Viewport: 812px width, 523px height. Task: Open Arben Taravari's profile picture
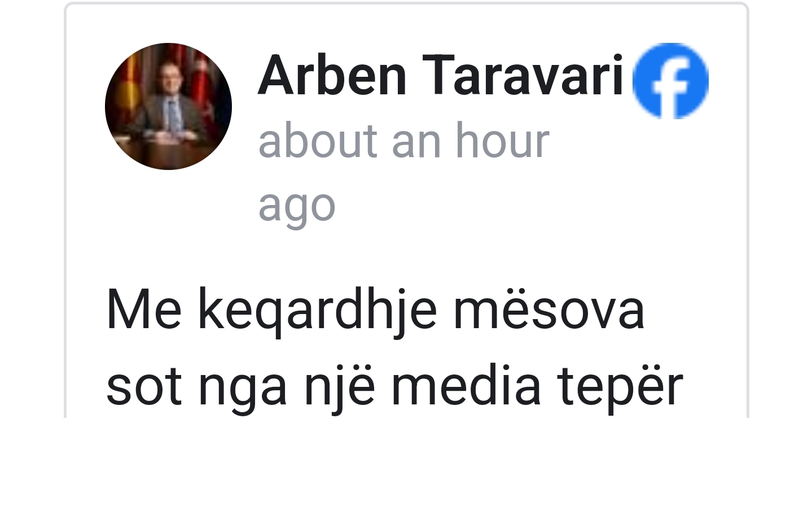pos(168,106)
